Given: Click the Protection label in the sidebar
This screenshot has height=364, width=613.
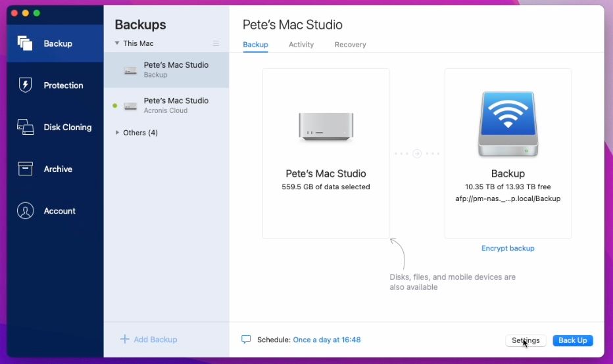Looking at the screenshot, I should [63, 85].
